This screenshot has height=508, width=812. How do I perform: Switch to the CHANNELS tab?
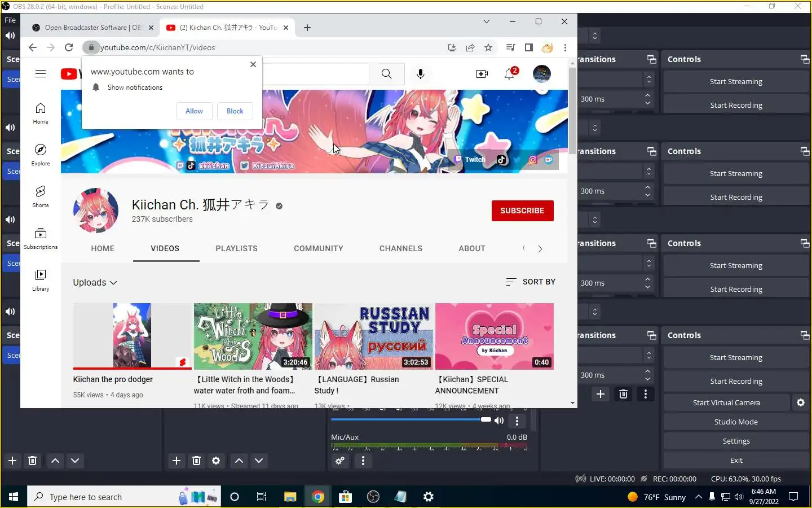(401, 248)
